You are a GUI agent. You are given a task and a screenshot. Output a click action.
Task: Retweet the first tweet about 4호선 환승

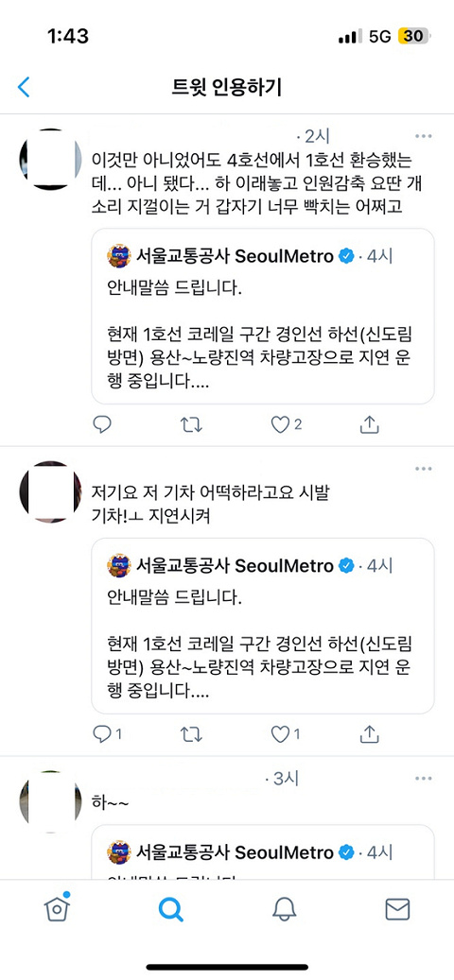(x=191, y=425)
